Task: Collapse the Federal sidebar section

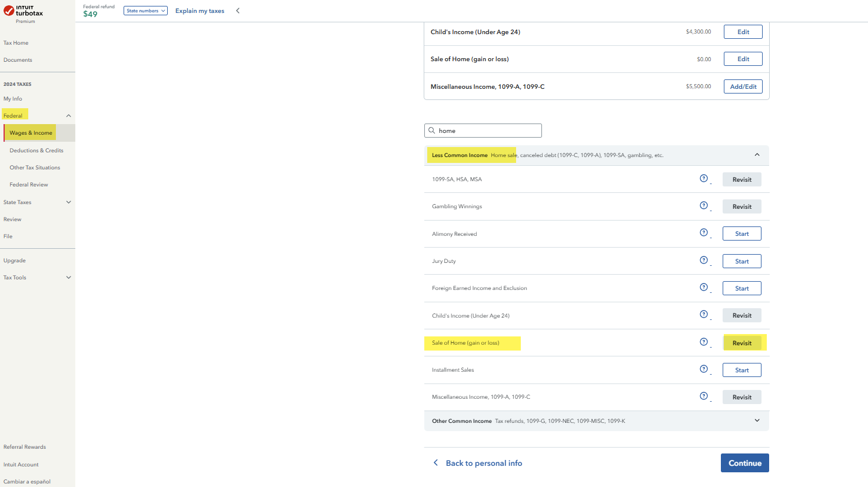Action: 68,116
